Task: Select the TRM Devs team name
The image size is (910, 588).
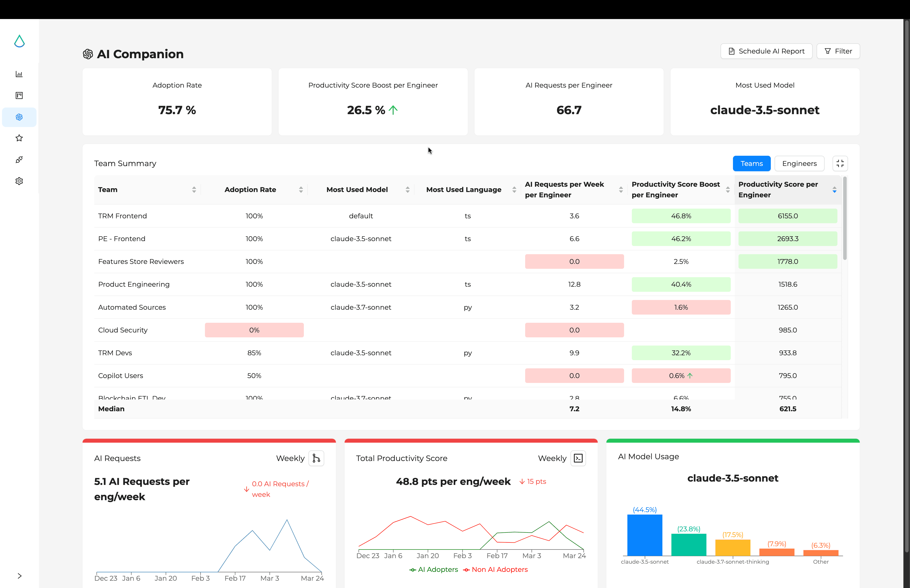Action: tap(115, 353)
